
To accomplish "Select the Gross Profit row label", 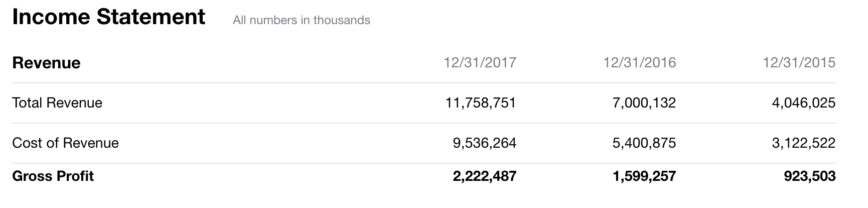I will click(53, 176).
